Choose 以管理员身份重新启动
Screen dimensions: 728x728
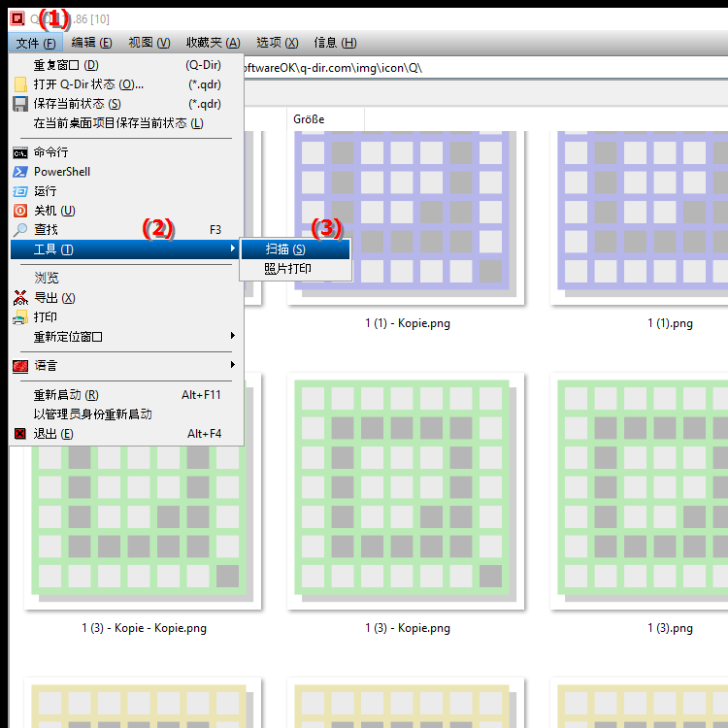click(126, 414)
